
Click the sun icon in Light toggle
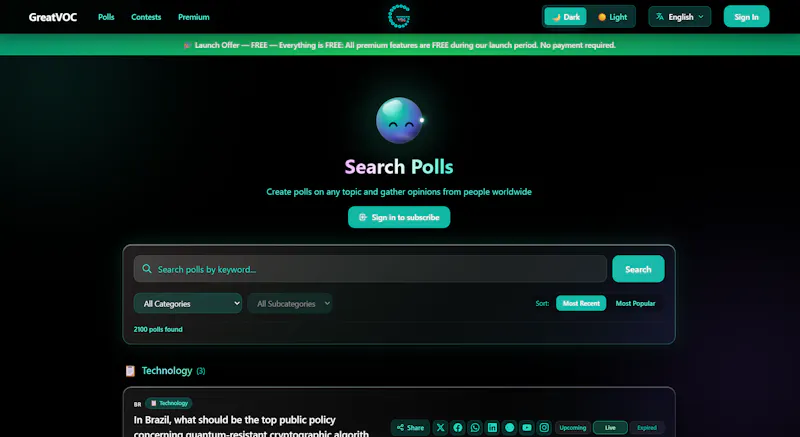pos(602,17)
